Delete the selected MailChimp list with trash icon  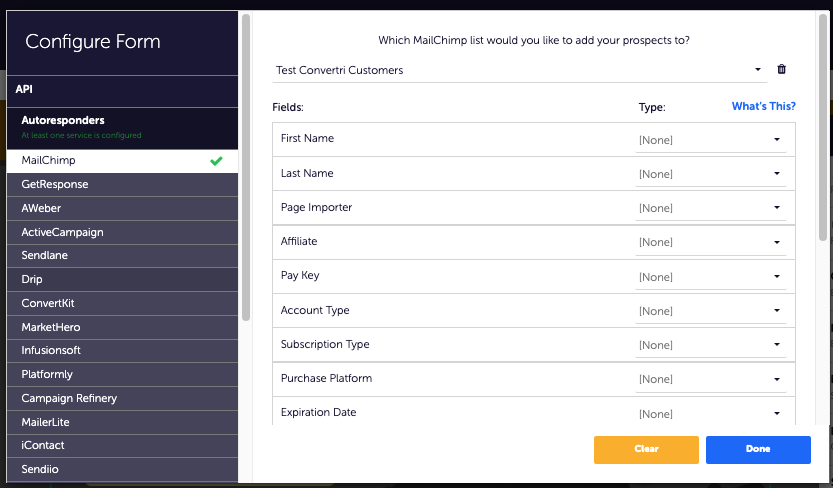click(x=781, y=69)
